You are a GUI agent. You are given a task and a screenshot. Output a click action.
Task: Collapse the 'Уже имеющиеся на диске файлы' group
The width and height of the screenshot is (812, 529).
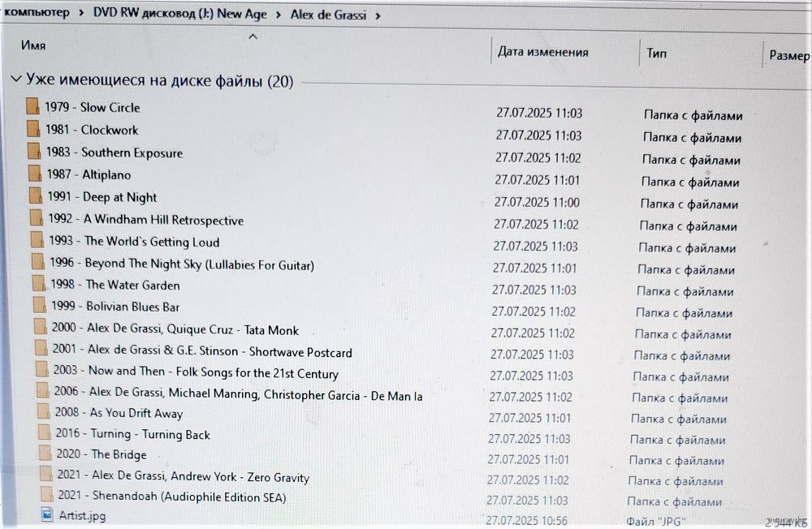(16, 79)
